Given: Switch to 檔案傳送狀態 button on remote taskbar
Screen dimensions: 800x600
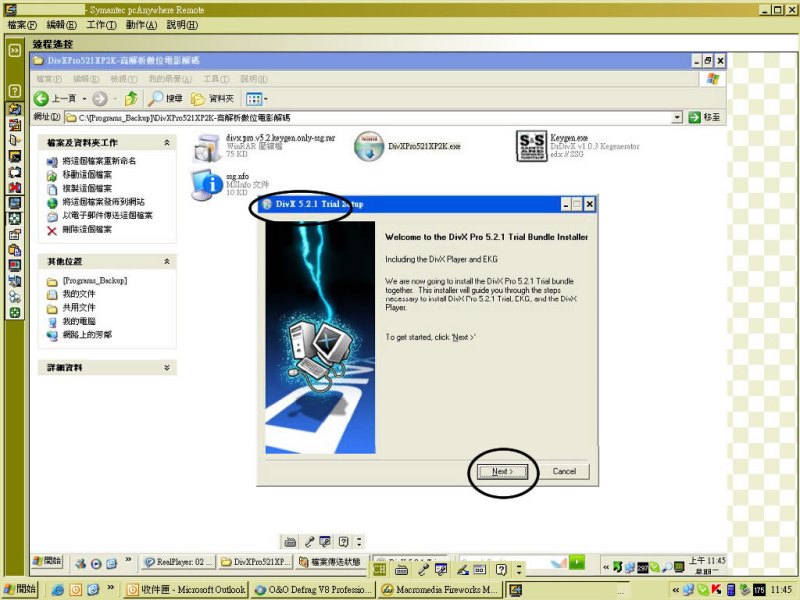Looking at the screenshot, I should (x=331, y=562).
